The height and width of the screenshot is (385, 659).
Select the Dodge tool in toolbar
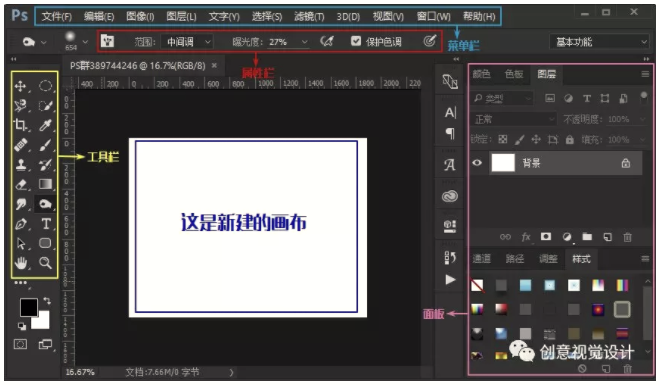click(x=45, y=204)
